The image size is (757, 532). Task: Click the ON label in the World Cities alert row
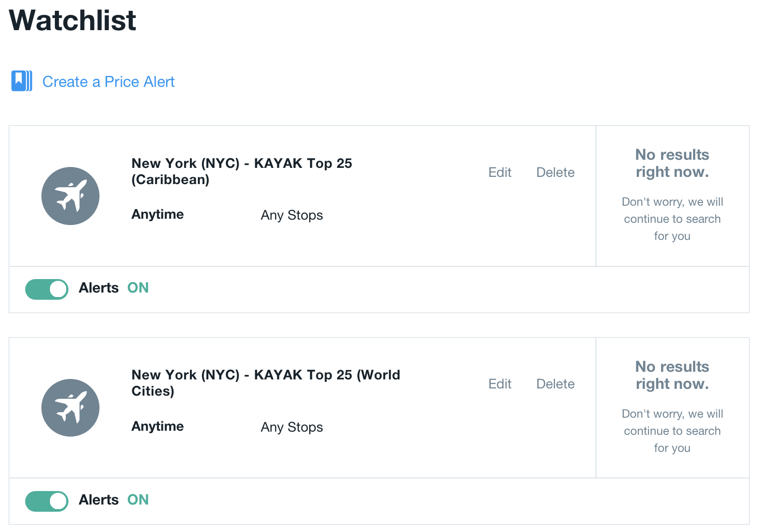pyautogui.click(x=138, y=500)
